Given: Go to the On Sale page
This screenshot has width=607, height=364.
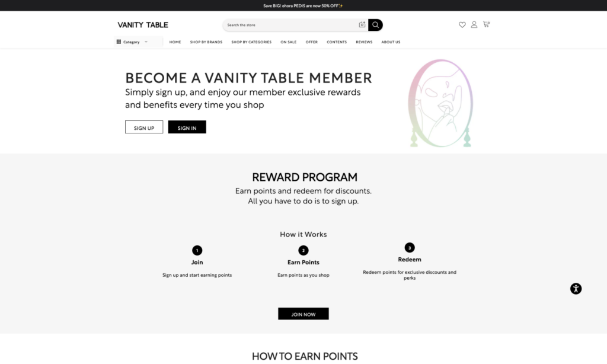Looking at the screenshot, I should tap(289, 42).
